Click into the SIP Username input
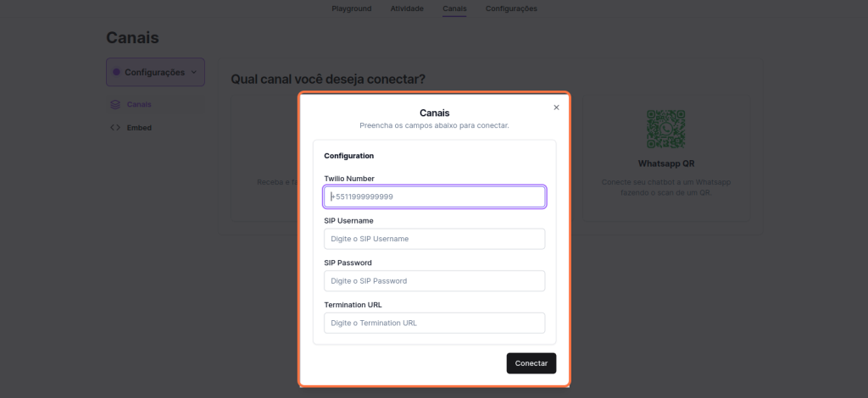The width and height of the screenshot is (868, 398). tap(434, 239)
